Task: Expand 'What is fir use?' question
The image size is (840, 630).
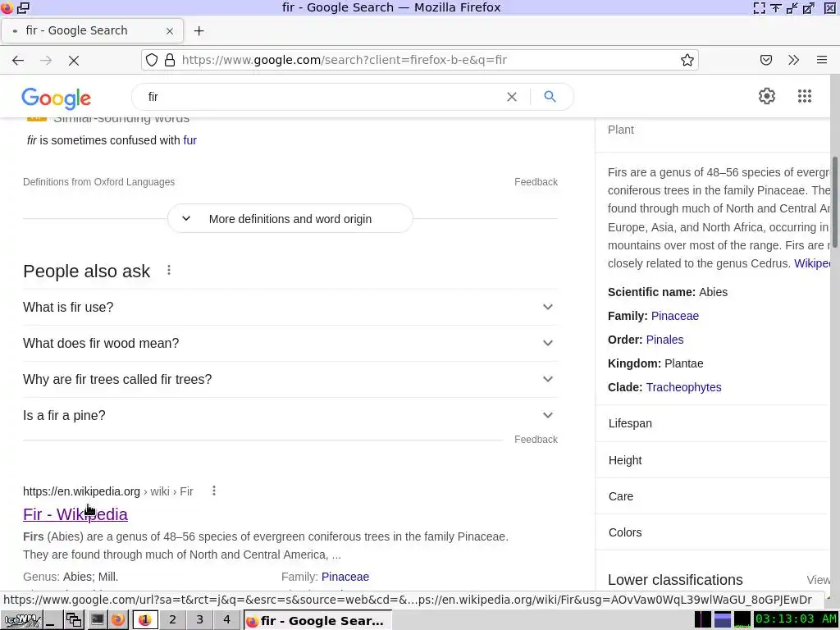Action: pyautogui.click(x=290, y=307)
